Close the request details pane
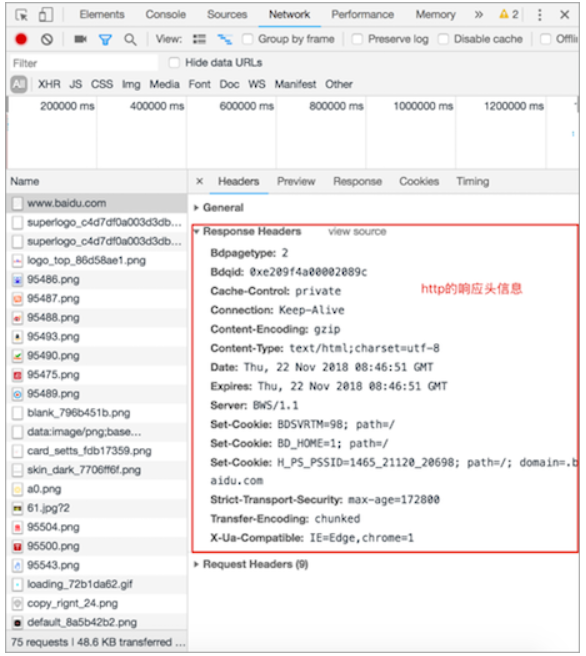The image size is (586, 656). [200, 181]
